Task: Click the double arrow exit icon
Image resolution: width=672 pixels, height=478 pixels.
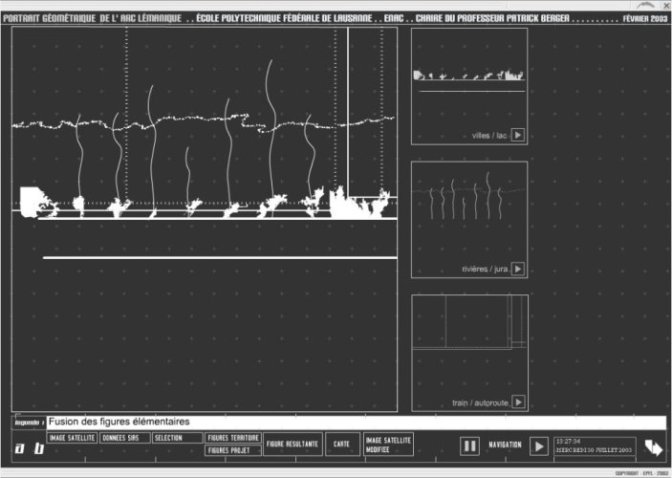Action: coord(654,447)
